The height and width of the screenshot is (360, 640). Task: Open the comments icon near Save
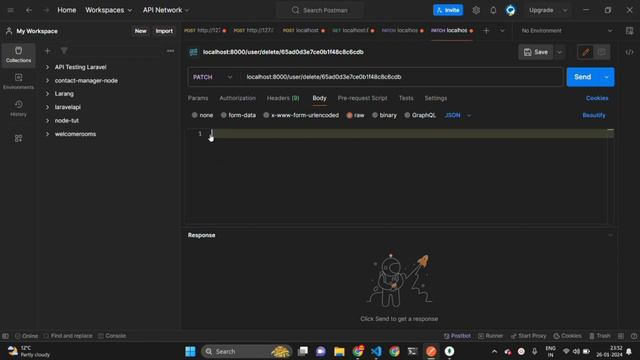[602, 52]
